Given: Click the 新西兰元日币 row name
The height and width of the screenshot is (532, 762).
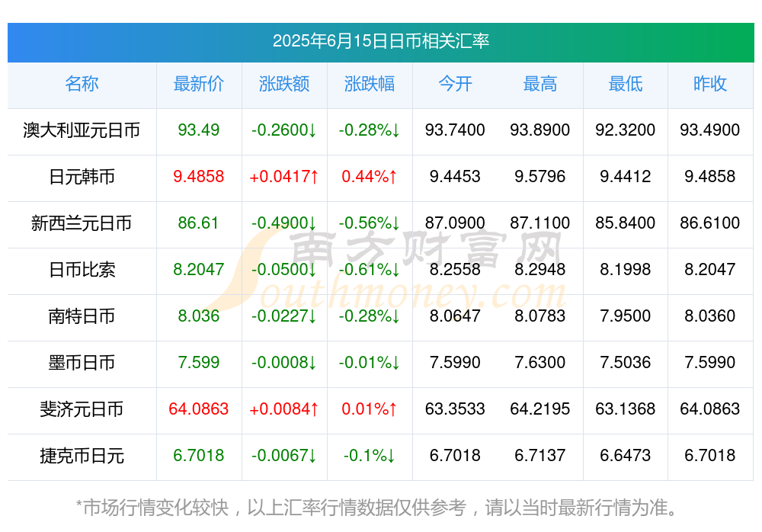Looking at the screenshot, I should coord(82,223).
